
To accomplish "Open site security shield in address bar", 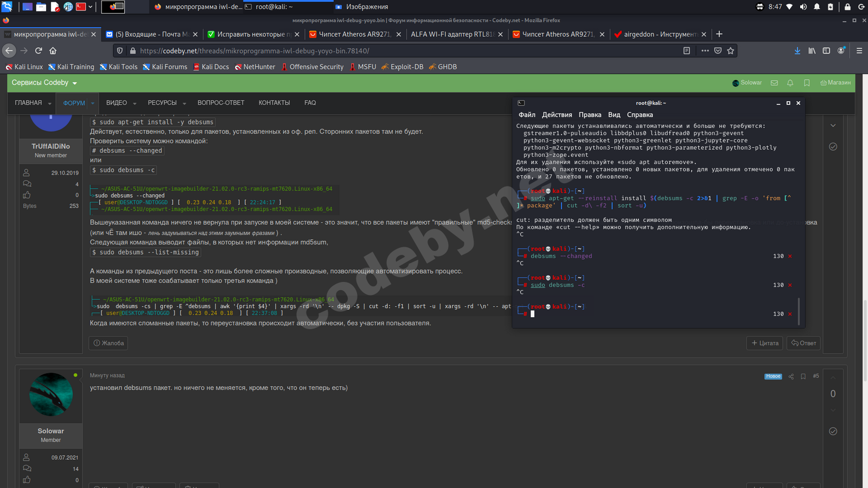I will click(120, 50).
